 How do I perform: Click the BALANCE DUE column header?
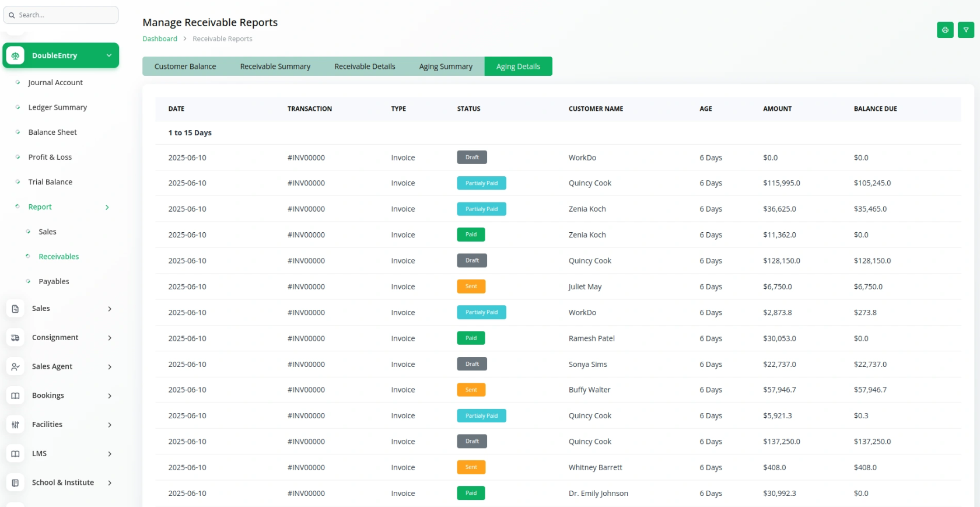coord(875,109)
